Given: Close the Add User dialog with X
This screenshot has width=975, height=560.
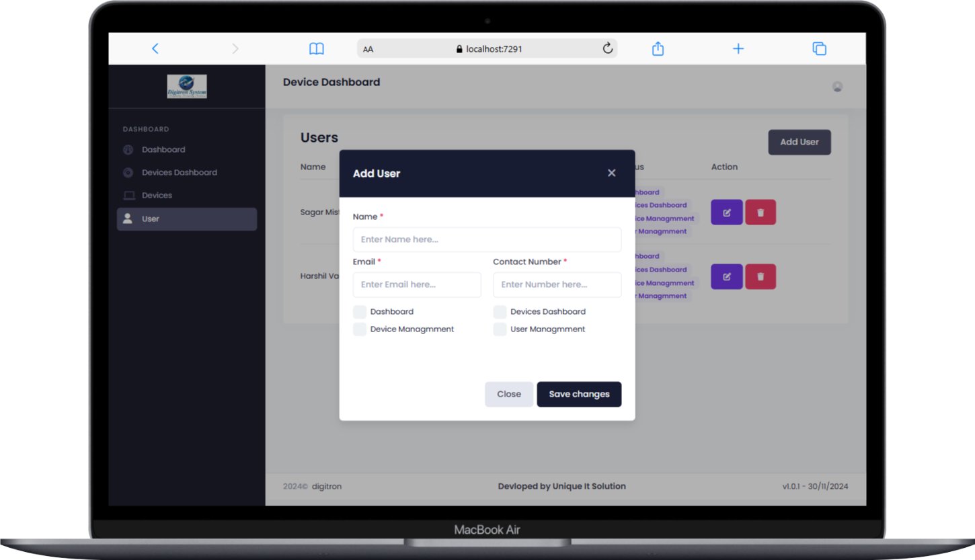Looking at the screenshot, I should pyautogui.click(x=611, y=173).
